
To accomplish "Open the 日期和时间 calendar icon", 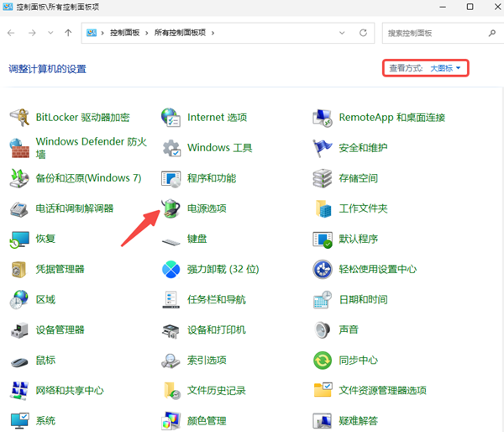I will coord(323,299).
